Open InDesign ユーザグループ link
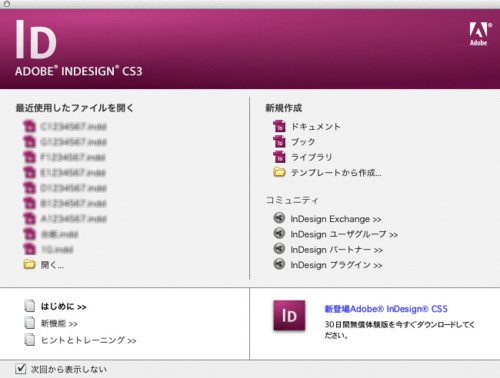Image resolution: width=500 pixels, height=378 pixels. click(x=344, y=234)
